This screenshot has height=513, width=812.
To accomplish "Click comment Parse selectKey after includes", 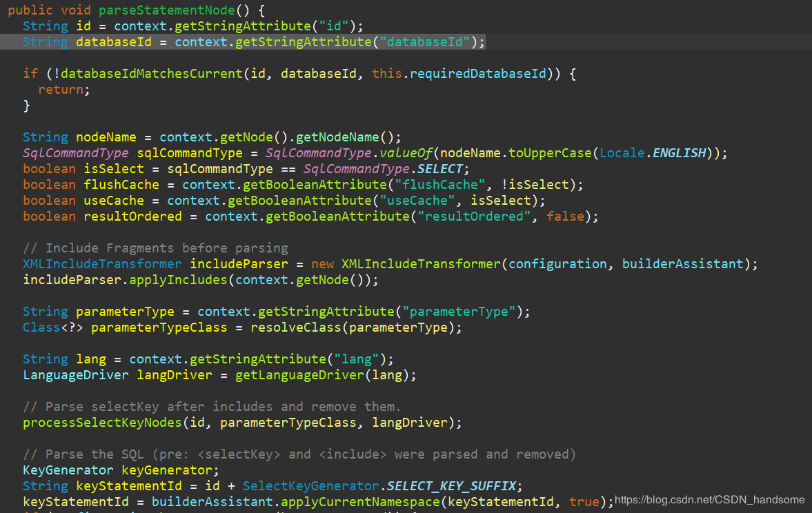I will coord(212,407).
